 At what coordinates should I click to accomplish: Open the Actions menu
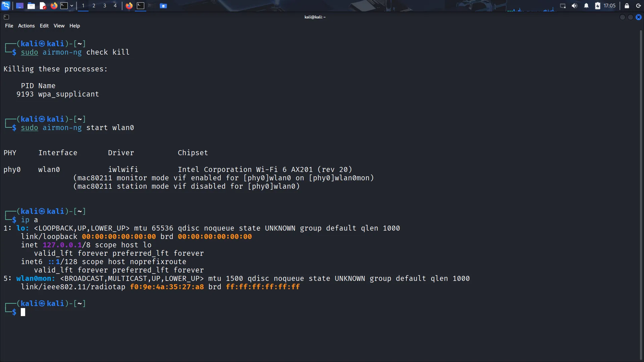click(x=26, y=26)
